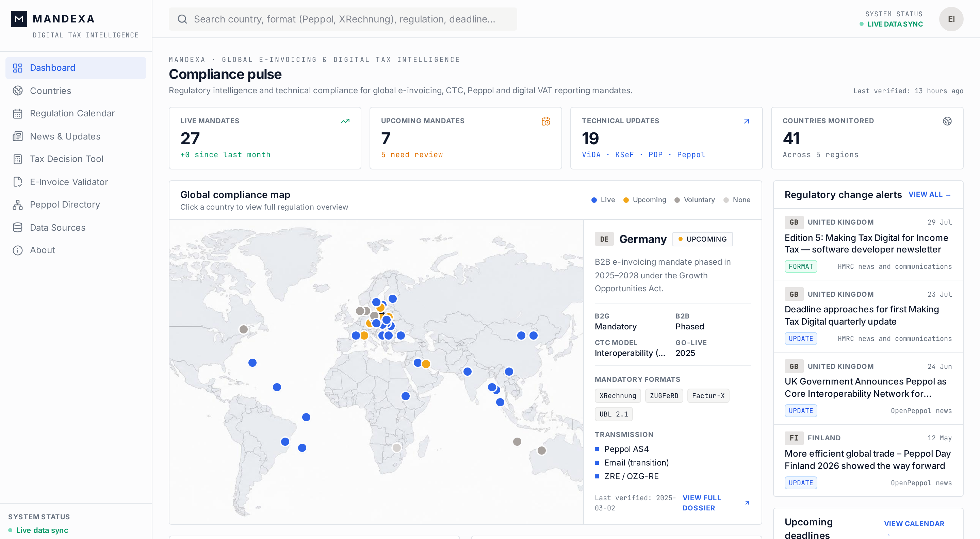Screen dimensions: 980x539
Task: Click the 'Last verified: 13 hours ago' text
Action: pos(908,91)
